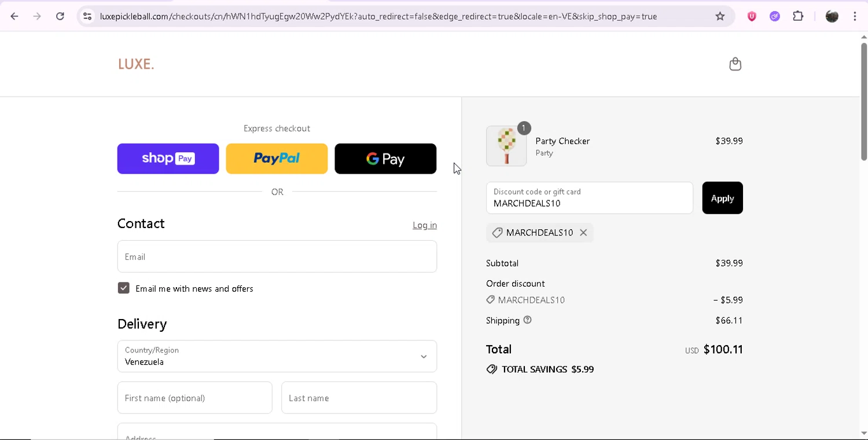This screenshot has height=440, width=868.
Task: Pay with PayPal
Action: click(x=277, y=159)
